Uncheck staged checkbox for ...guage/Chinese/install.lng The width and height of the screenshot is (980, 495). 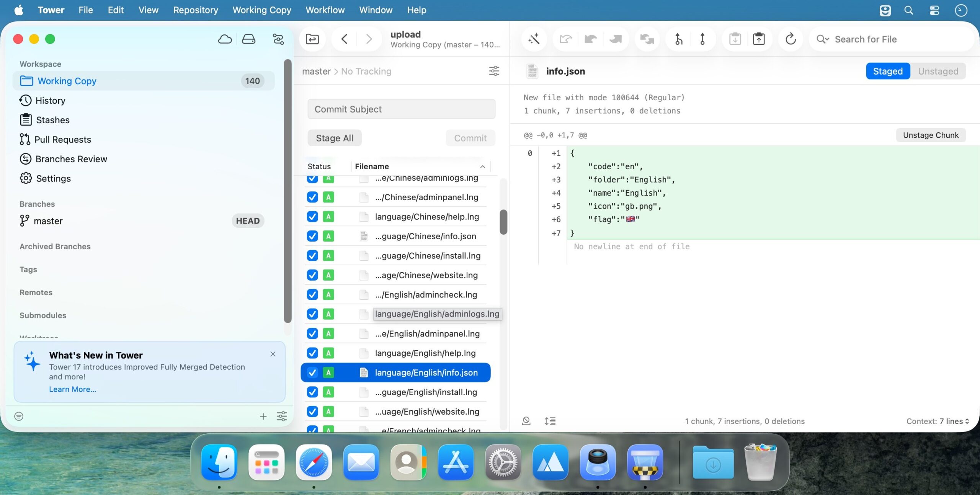[x=312, y=256]
